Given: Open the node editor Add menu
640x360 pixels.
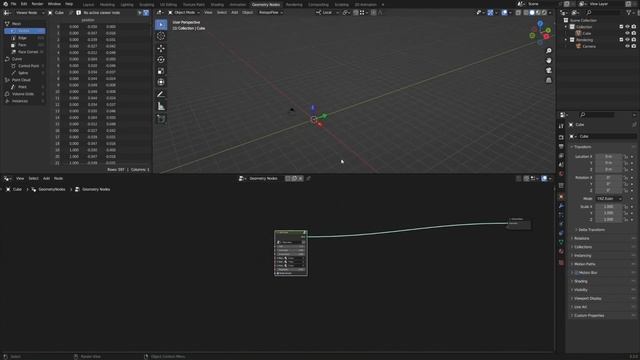Looking at the screenshot, I should pyautogui.click(x=46, y=178).
